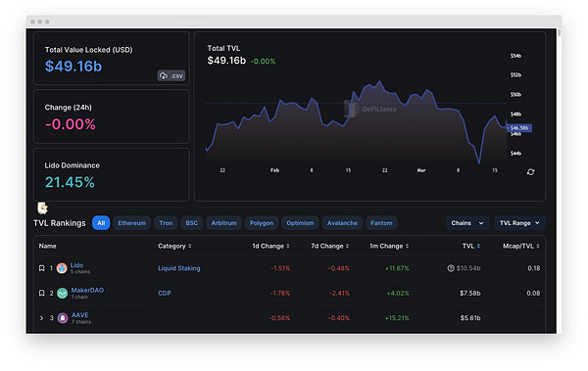Sort table by Category column

174,246
